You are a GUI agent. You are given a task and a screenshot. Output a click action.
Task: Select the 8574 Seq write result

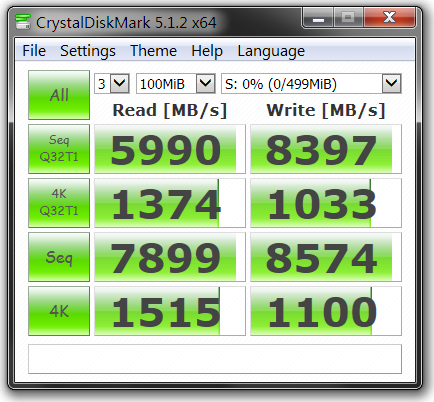326,257
